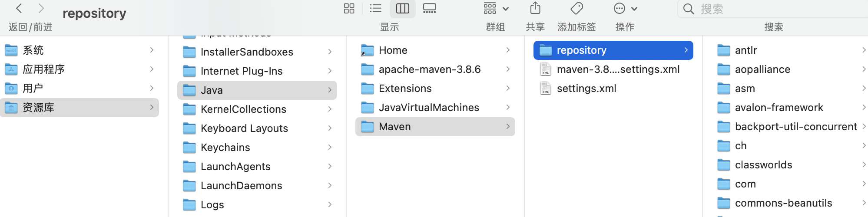Screen dimensions: 868x217
Task: Select column view mode
Action: [402, 9]
